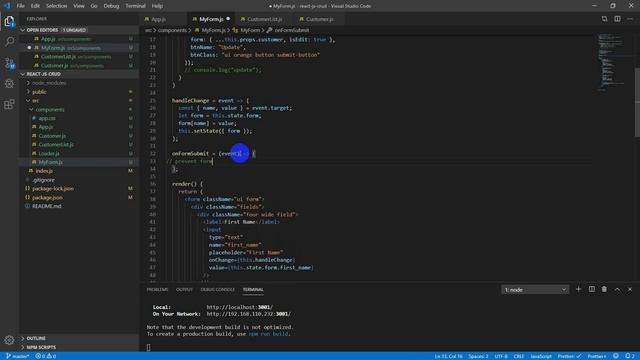This screenshot has width=640, height=360.
Task: Open the File menu
Action: (20, 6)
